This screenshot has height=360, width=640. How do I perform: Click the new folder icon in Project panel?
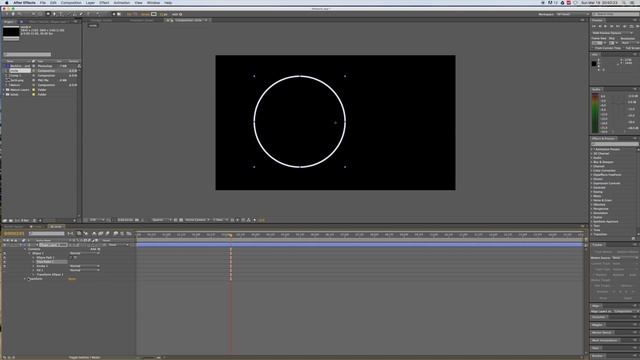click(x=11, y=220)
